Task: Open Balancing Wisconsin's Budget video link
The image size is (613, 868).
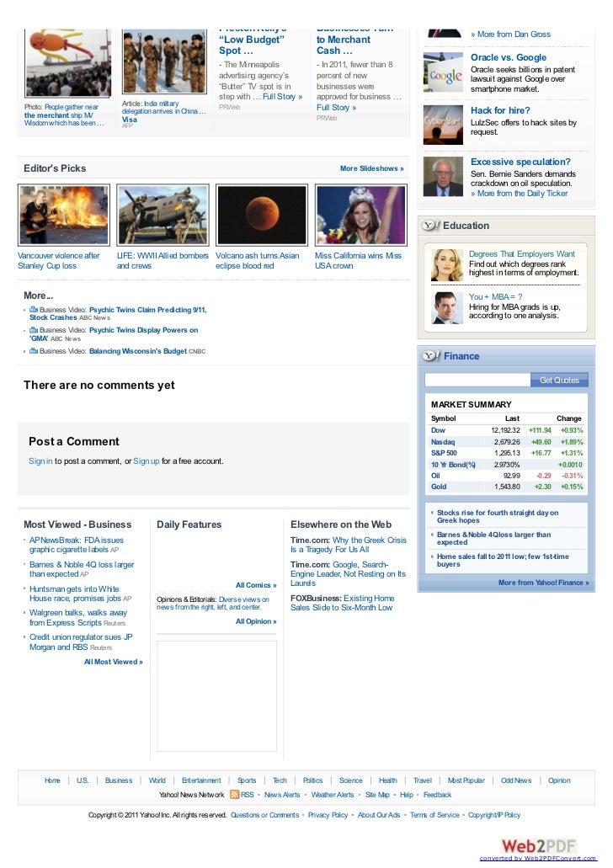Action: pyautogui.click(x=138, y=351)
